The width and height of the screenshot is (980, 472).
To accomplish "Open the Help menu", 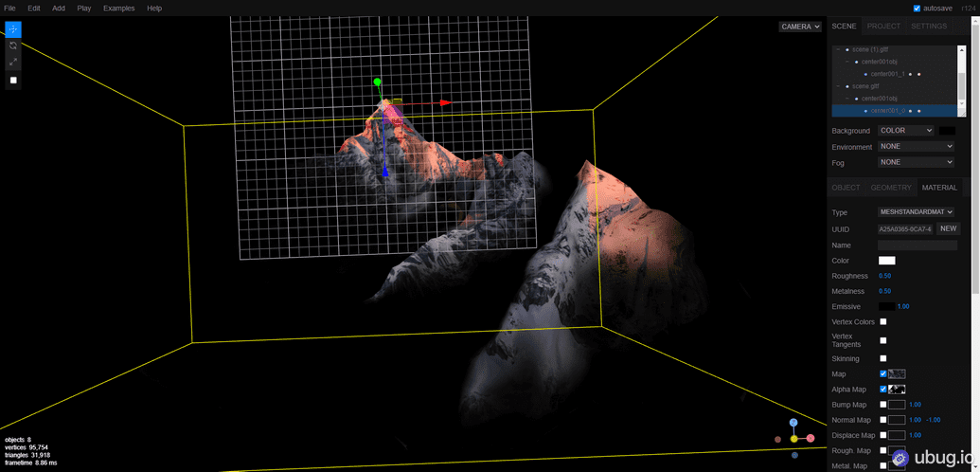I will point(154,9).
